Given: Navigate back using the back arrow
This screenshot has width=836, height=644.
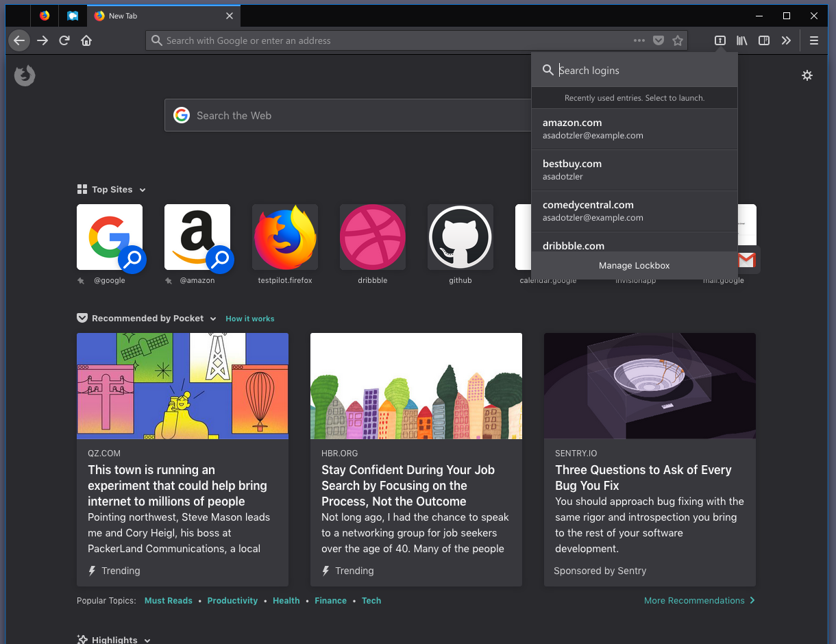Looking at the screenshot, I should pos(19,40).
